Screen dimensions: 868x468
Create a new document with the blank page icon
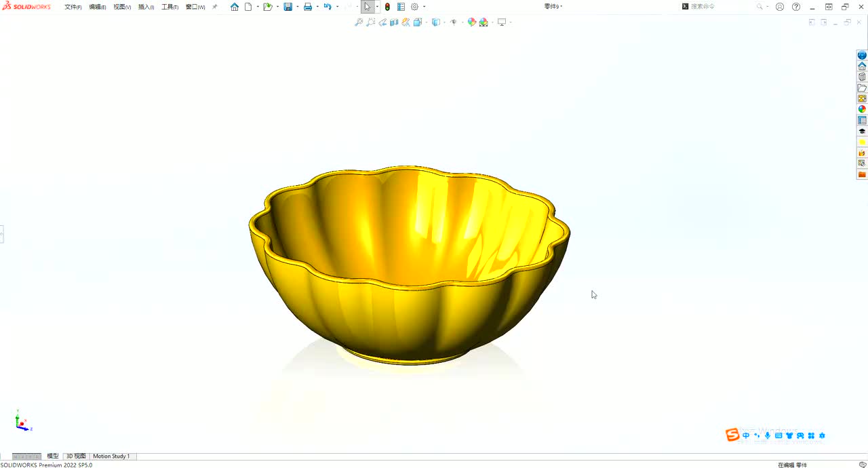point(248,7)
